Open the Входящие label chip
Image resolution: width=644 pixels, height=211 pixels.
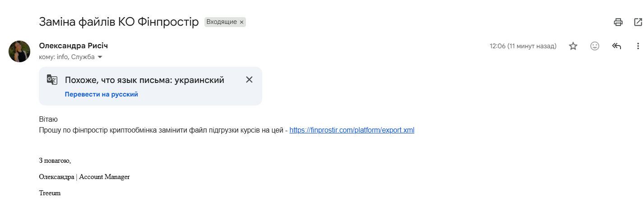click(222, 22)
